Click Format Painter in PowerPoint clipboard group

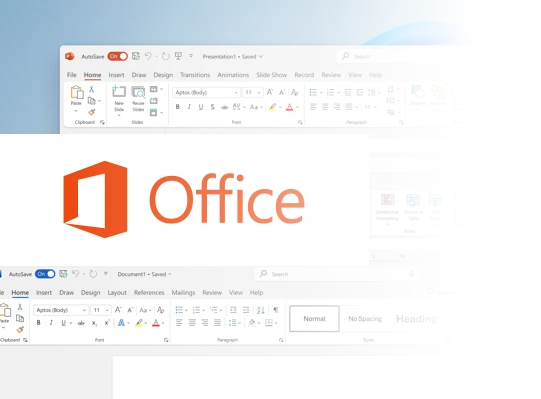91,112
